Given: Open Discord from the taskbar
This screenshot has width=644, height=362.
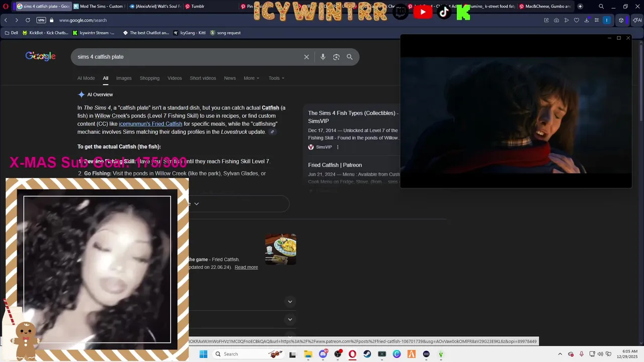Looking at the screenshot, I should click(323, 354).
